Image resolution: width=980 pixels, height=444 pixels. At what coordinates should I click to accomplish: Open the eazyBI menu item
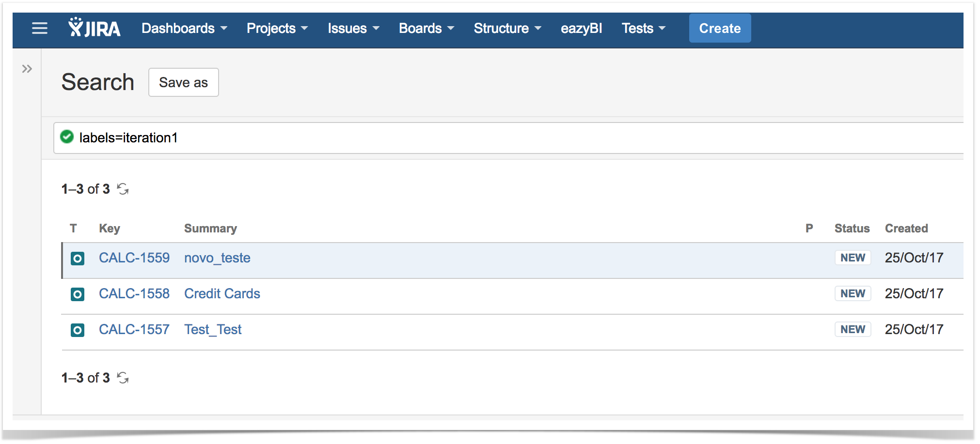coord(581,29)
